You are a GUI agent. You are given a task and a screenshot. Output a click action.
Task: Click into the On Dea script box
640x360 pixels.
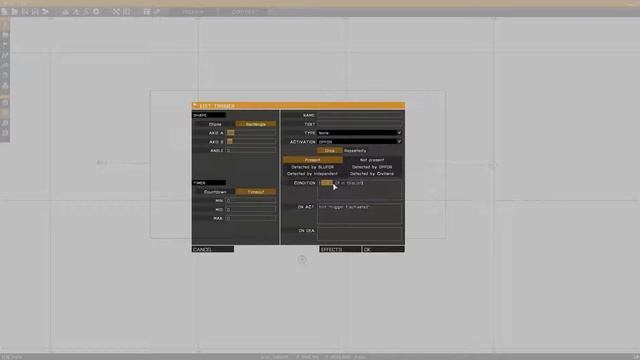pyautogui.click(x=360, y=235)
